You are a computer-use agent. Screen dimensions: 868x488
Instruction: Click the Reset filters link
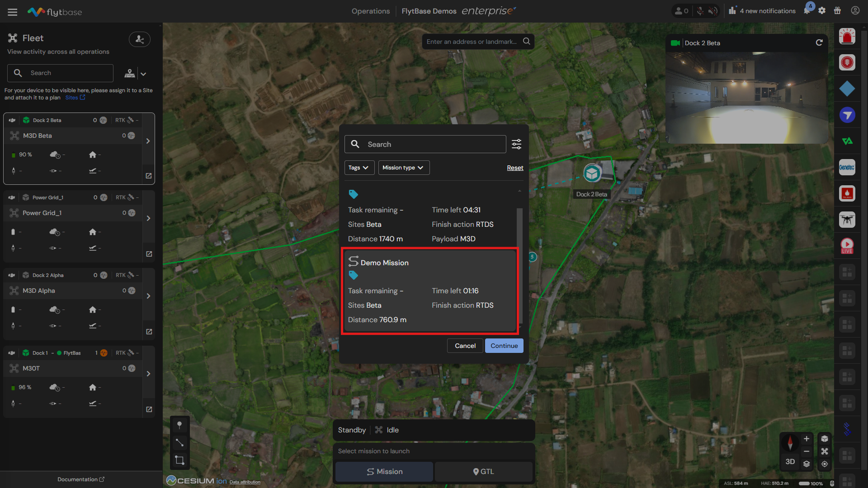tap(515, 168)
